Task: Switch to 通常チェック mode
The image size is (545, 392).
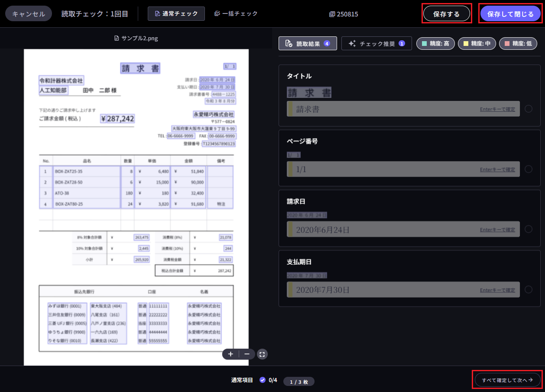Action: point(176,14)
